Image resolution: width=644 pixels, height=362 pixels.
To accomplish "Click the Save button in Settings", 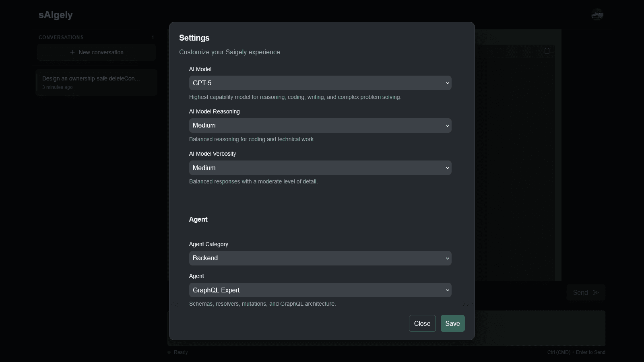I will 452,323.
